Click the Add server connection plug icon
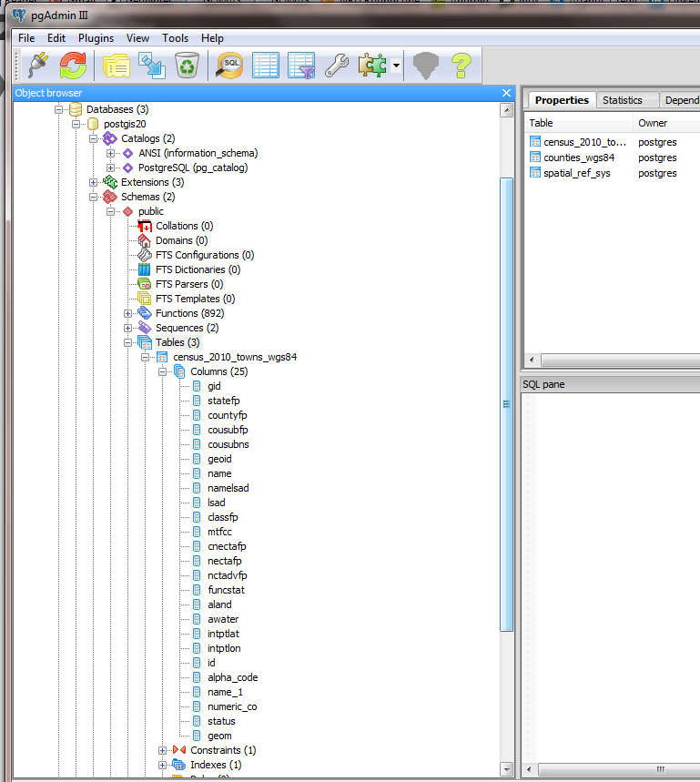Screen dimensions: 700x782 click(38, 66)
